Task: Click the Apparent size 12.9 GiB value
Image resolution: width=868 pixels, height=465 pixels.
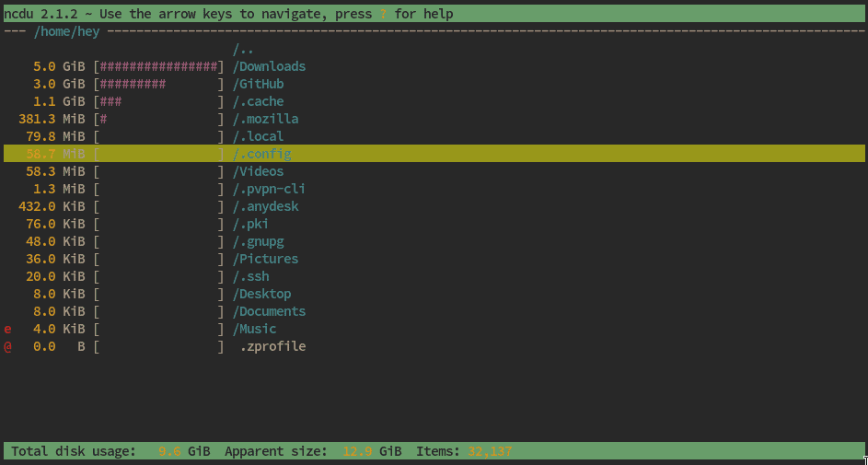Action: point(313,452)
